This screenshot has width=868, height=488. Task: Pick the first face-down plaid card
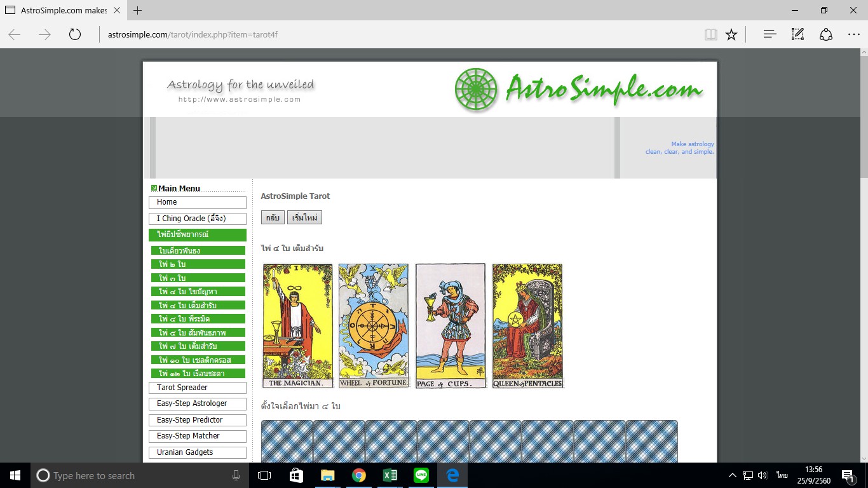click(x=287, y=442)
